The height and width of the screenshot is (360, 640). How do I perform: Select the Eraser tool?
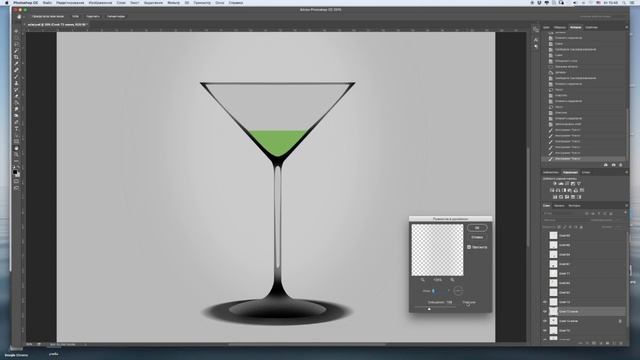(16, 96)
